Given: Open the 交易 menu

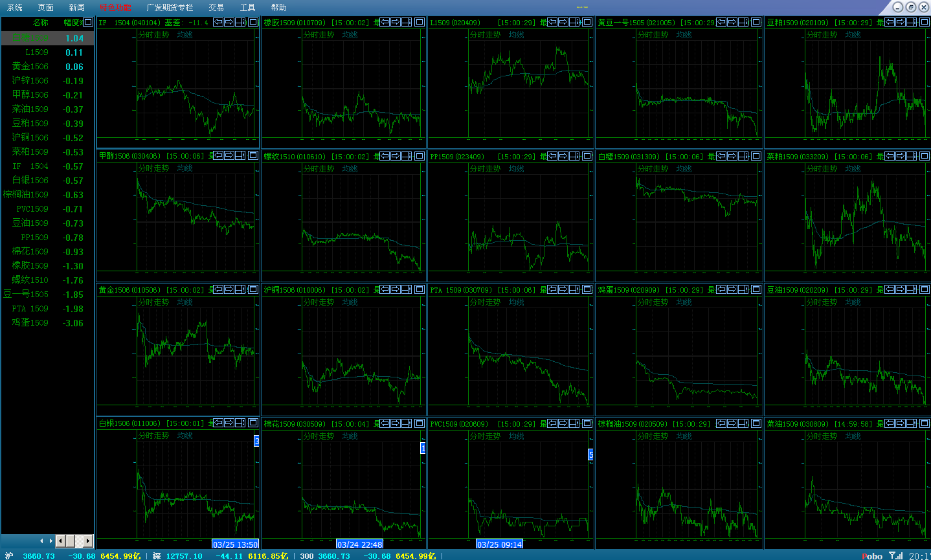Looking at the screenshot, I should pos(216,8).
